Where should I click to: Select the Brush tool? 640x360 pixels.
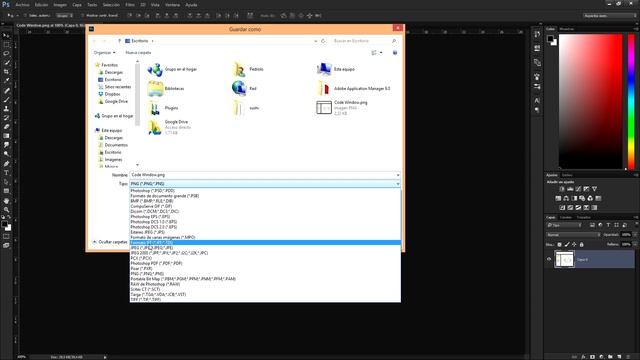[6, 100]
